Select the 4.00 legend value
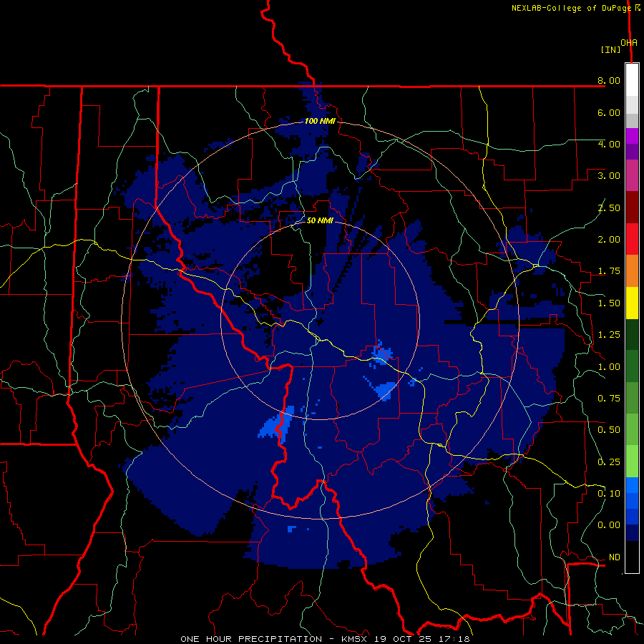 point(609,144)
